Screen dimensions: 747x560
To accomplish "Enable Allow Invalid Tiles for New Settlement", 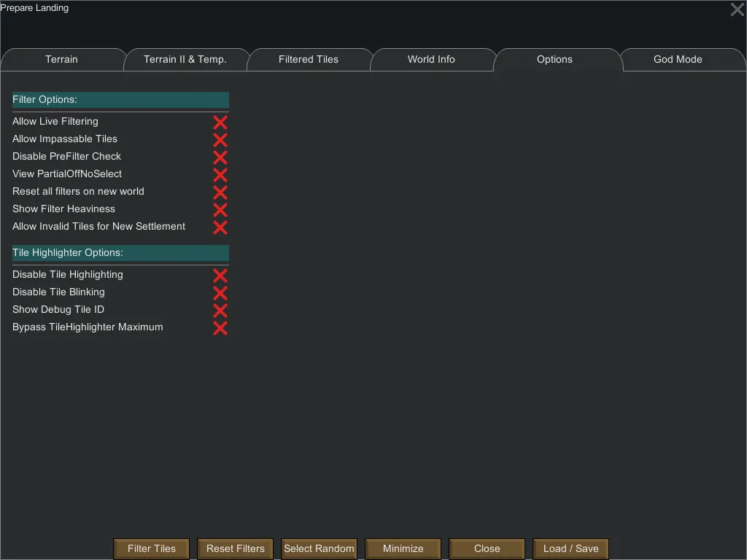I will pos(220,227).
